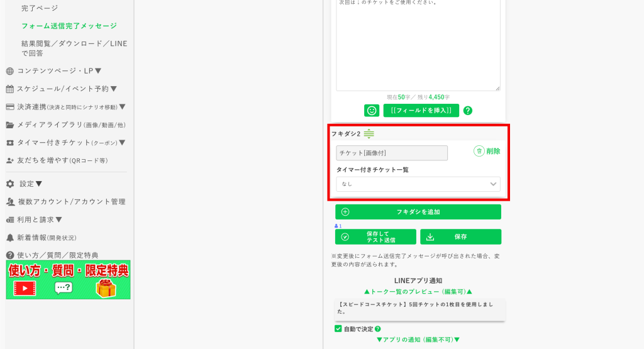Expand 決済連携 menu
The height and width of the screenshot is (349, 644).
pos(122,107)
